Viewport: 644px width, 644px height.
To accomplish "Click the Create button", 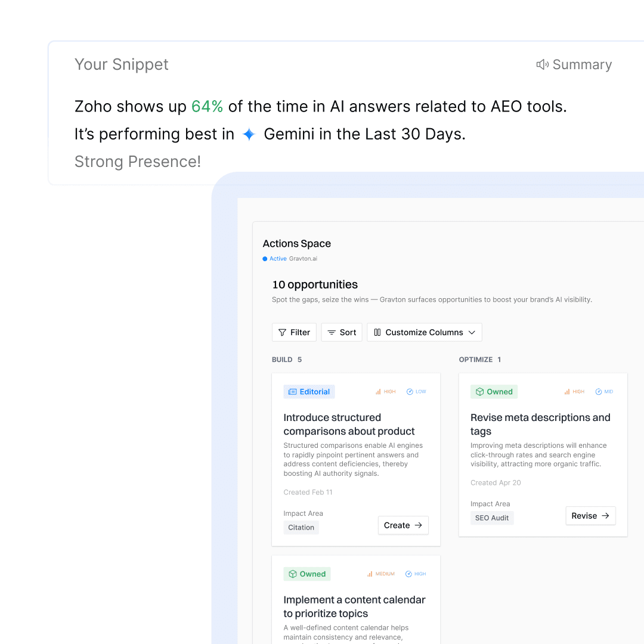I will pyautogui.click(x=403, y=525).
